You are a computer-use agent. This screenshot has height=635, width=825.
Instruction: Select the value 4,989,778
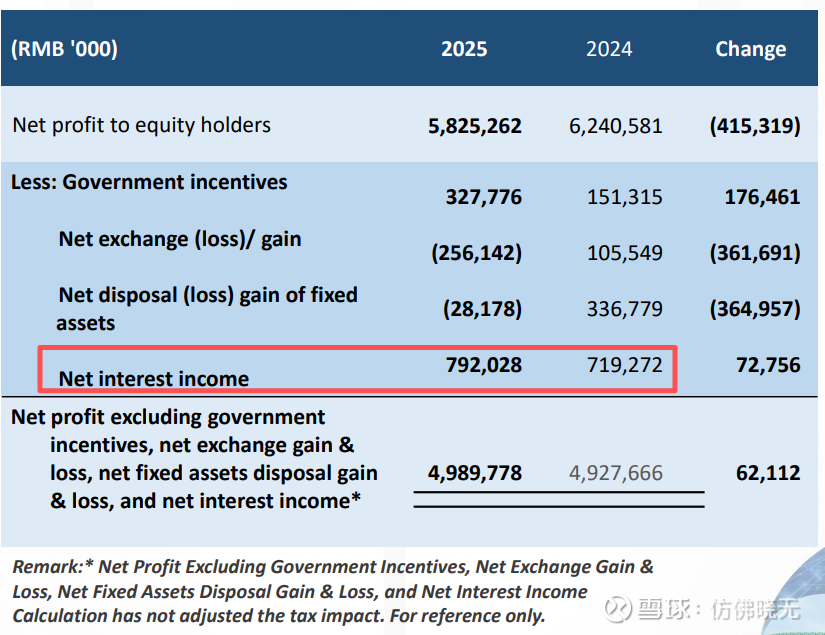(x=475, y=473)
